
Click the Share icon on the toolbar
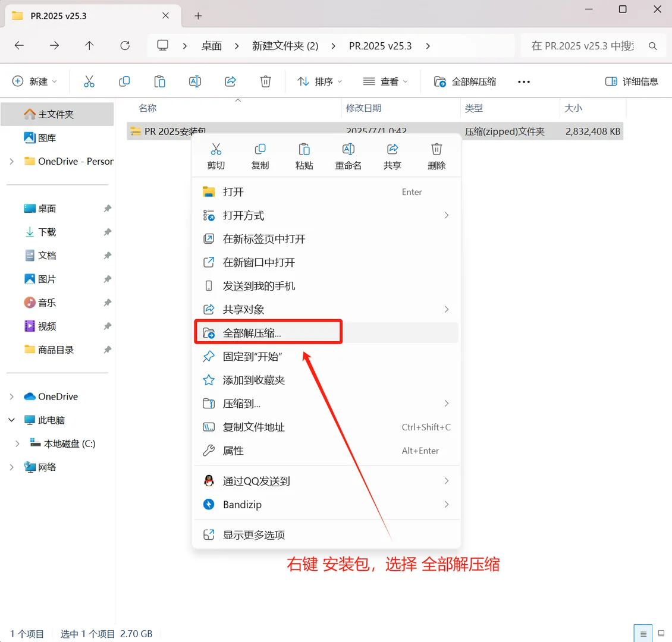[x=230, y=81]
